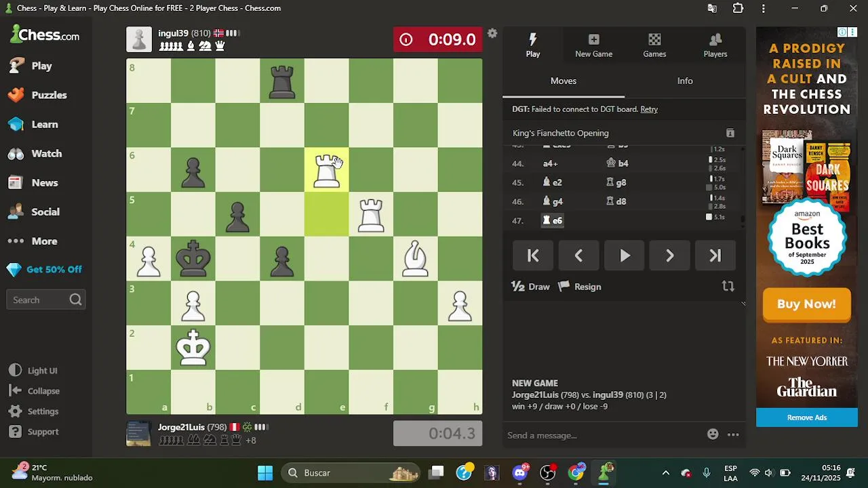Jump to the last move
This screenshot has width=868, height=488.
[x=715, y=256]
